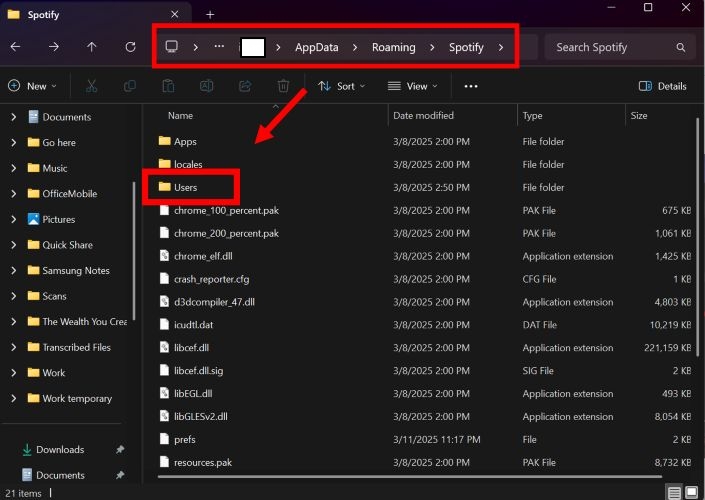Expand the OfficeMobile folder chevron

[x=13, y=194]
